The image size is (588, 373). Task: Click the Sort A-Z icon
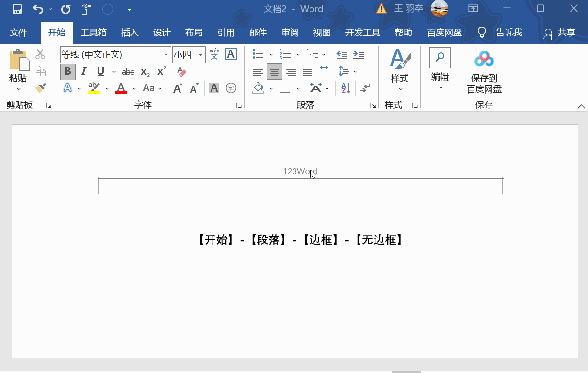pos(345,88)
